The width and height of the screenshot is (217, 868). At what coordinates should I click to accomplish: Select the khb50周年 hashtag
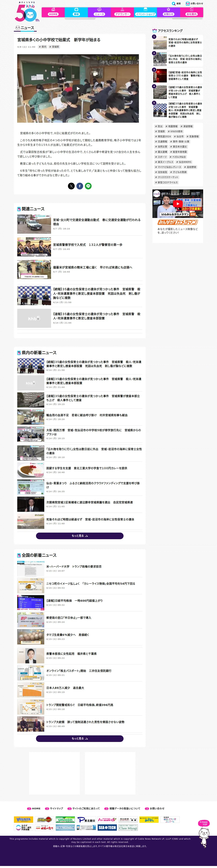[176, 131]
